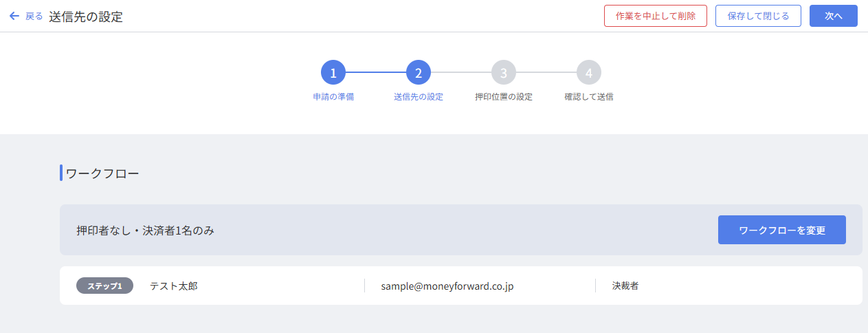
Task: Click the back arrow icon
Action: click(14, 16)
